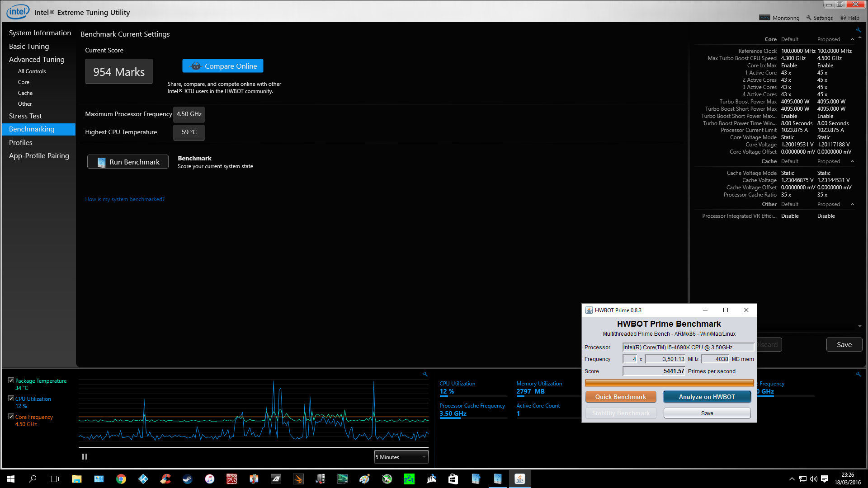Open the Windows Start menu
The height and width of the screenshot is (488, 868).
(11, 479)
